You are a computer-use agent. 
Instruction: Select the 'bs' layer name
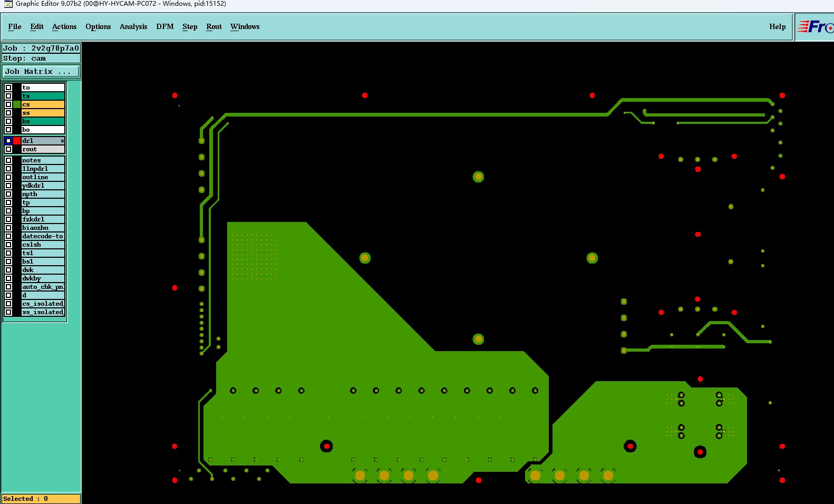pos(43,121)
